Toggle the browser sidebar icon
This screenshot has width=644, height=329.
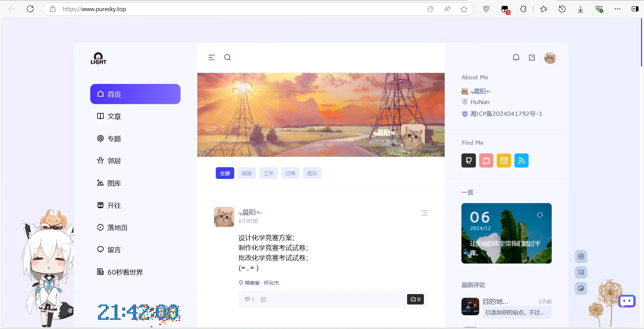[635, 9]
